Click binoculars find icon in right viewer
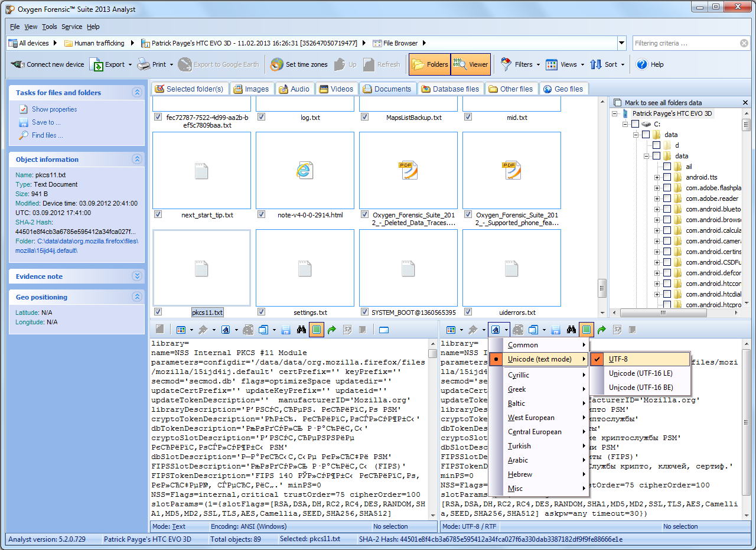The image size is (756, 550). coord(571,330)
